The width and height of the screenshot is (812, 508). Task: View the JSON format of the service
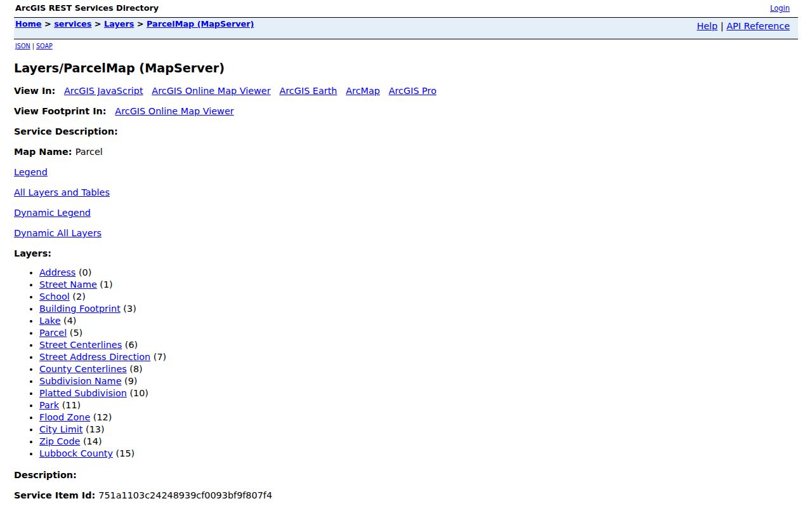pos(23,46)
